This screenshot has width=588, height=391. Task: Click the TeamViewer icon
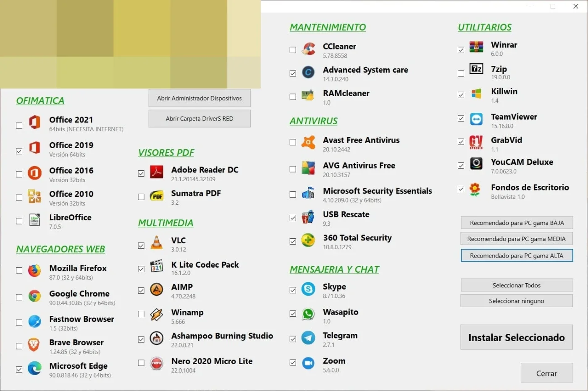click(476, 119)
